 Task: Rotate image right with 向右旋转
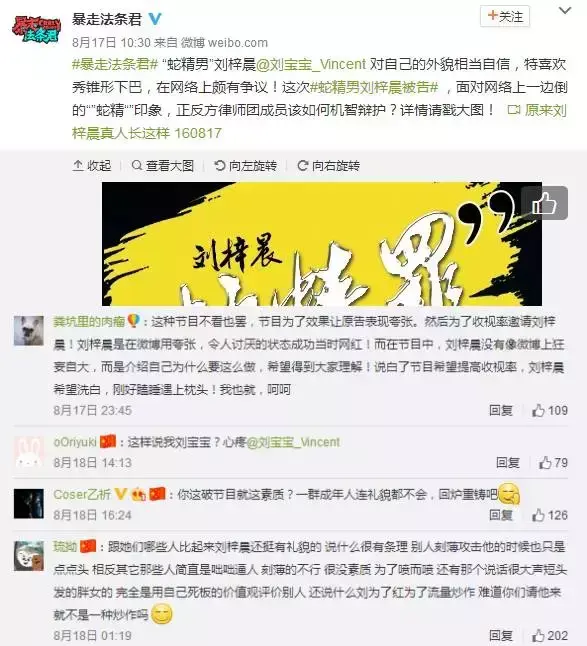[328, 166]
